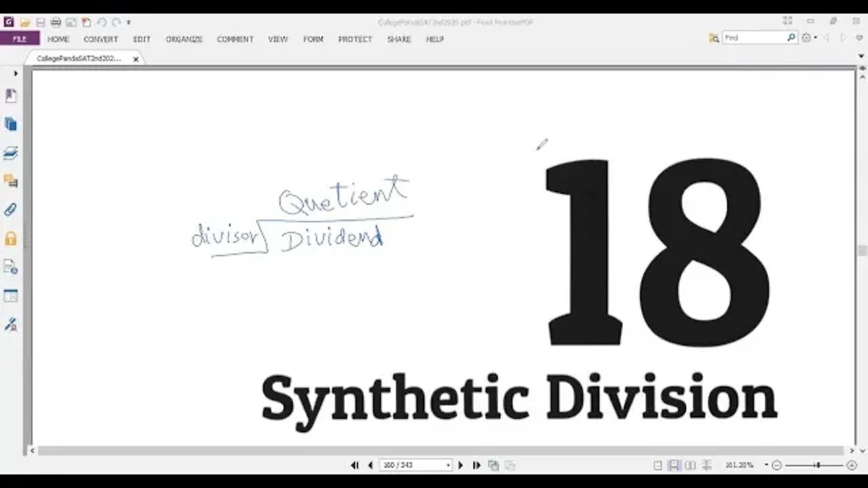Open the Search document panel in left sidebar
Image resolution: width=868 pixels, height=488 pixels.
point(11,267)
